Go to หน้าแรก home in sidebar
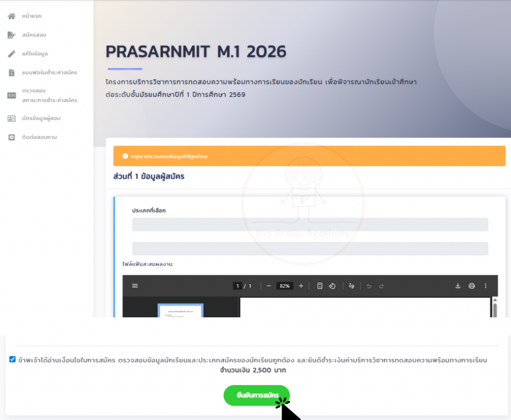Image resolution: width=511 pixels, height=420 pixels. pos(32,16)
